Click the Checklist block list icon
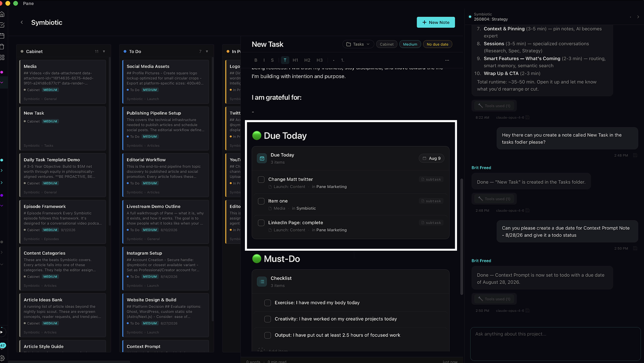 coord(262,282)
